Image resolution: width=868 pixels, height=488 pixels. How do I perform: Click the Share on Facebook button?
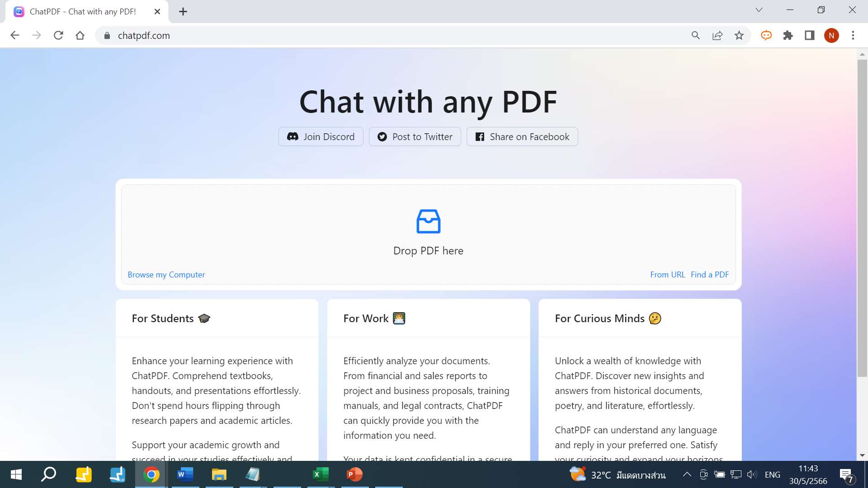[x=522, y=137]
